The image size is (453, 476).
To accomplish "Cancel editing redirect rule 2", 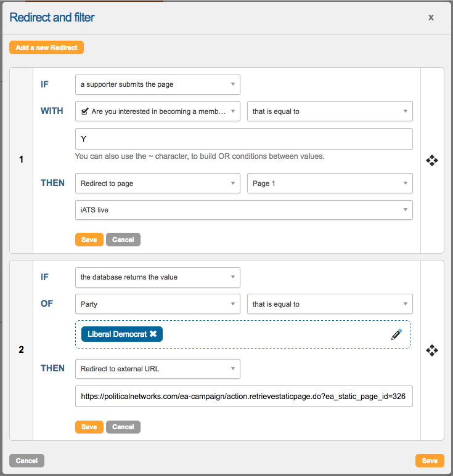I will [x=123, y=427].
